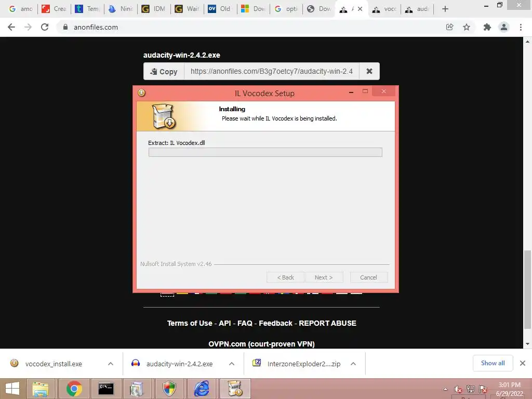Open Internet Explorer from taskbar

(201, 389)
